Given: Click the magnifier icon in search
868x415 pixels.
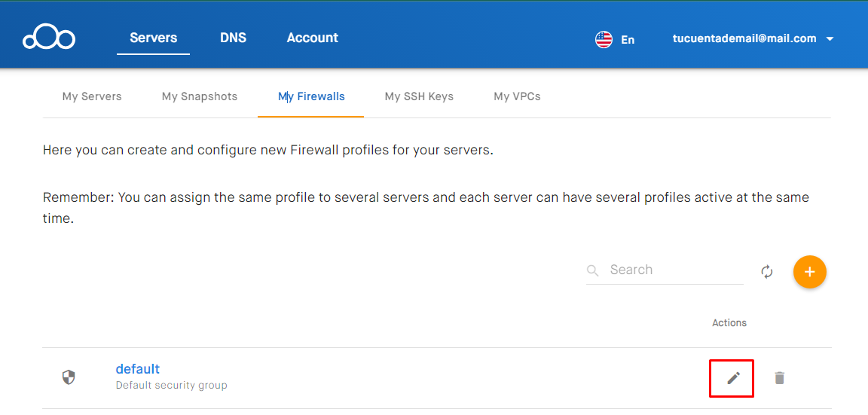Looking at the screenshot, I should click(593, 270).
